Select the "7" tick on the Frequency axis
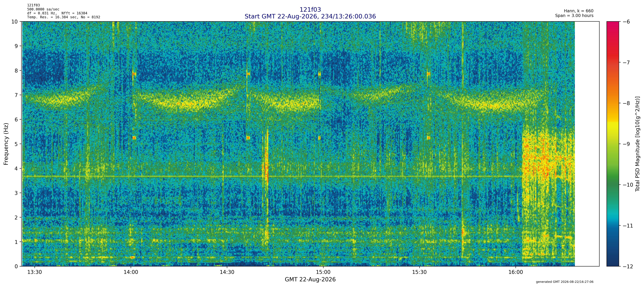The width and height of the screenshot is (644, 287). pos(16,95)
